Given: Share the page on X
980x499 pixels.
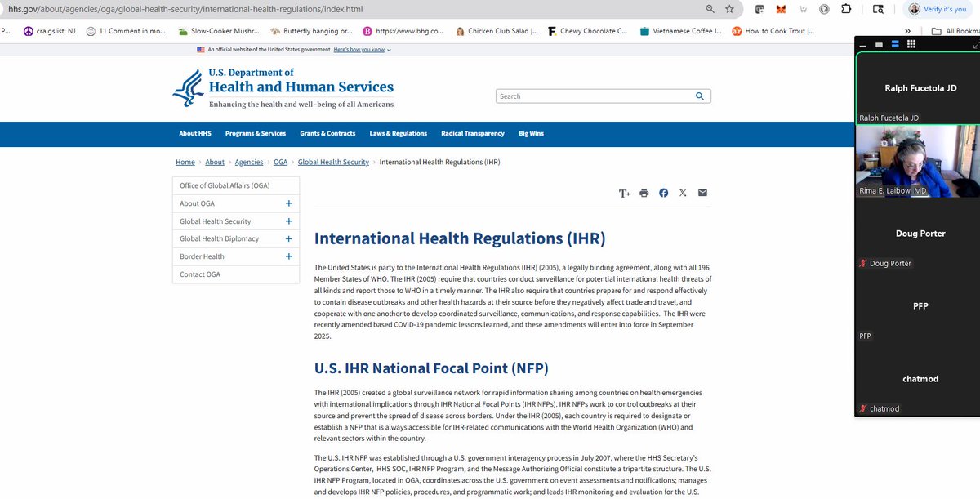Looking at the screenshot, I should [x=683, y=193].
